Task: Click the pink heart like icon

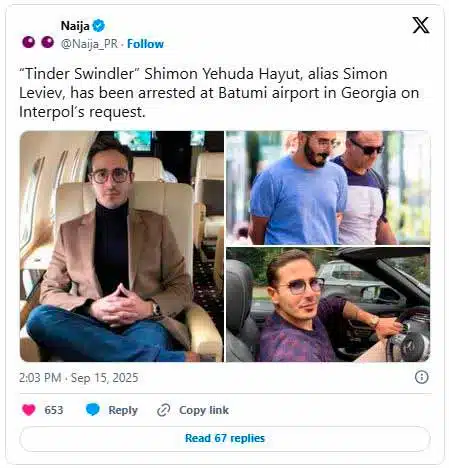Action: pyautogui.click(x=28, y=410)
